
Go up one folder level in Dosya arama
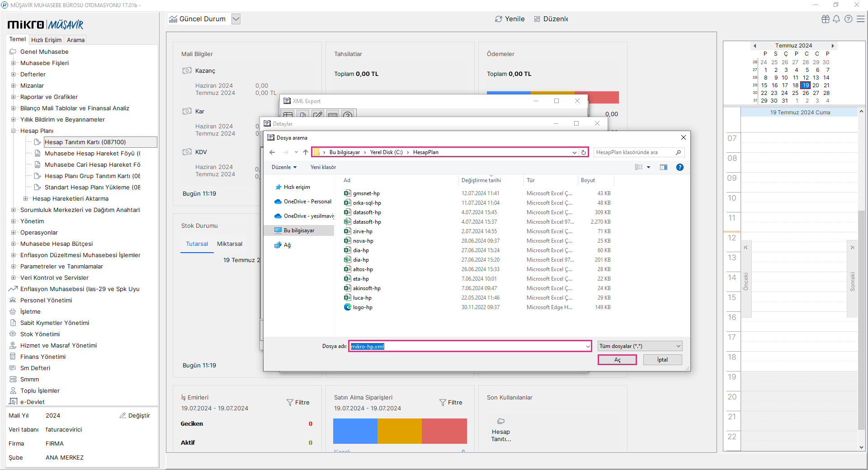point(306,152)
